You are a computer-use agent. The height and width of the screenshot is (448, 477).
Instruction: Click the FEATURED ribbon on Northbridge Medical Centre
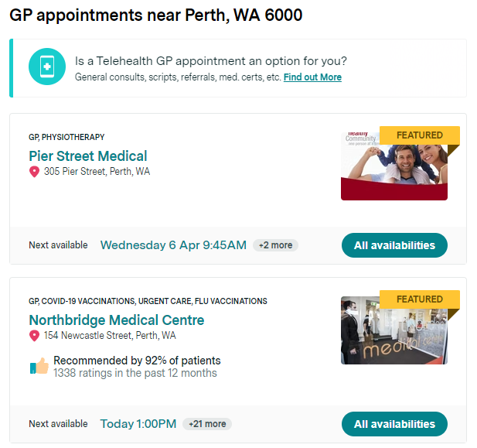pos(420,299)
